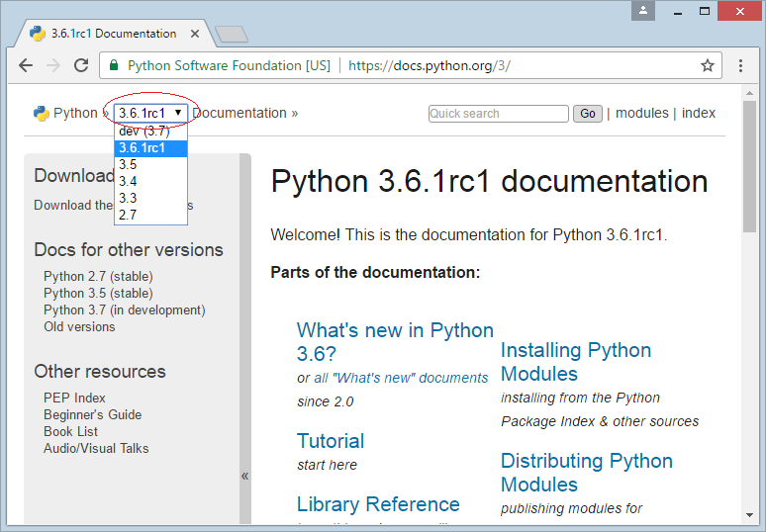Click the Go search button
This screenshot has width=766, height=532.
pyautogui.click(x=587, y=114)
